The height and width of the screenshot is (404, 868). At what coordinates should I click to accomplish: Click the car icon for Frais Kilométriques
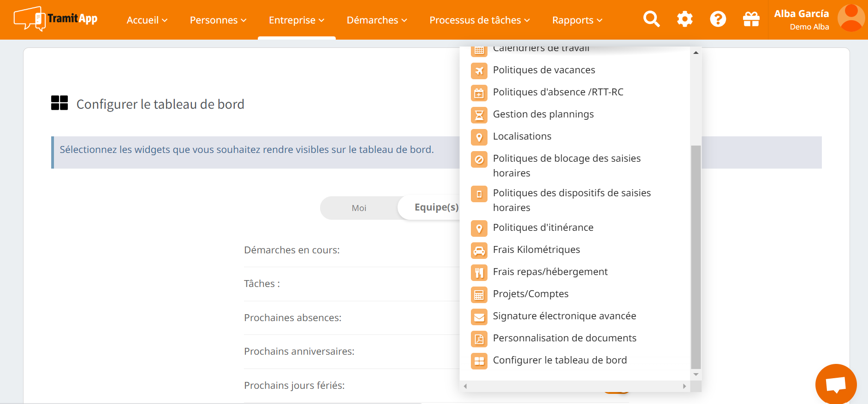tap(479, 250)
